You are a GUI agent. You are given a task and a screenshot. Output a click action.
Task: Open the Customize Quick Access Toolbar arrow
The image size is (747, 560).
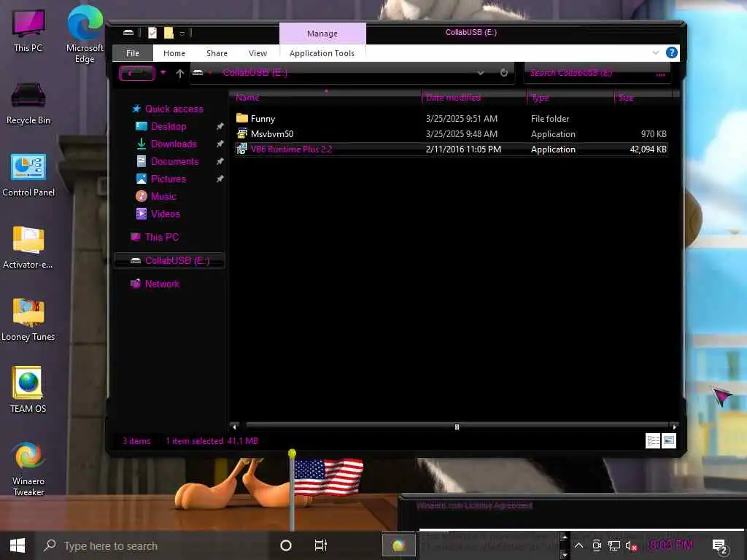182,33
